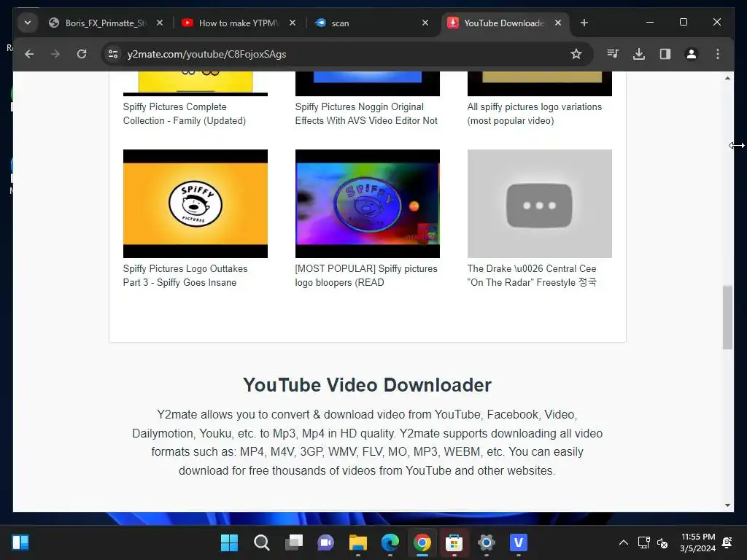Open the Chrome profile avatar
This screenshot has width=747, height=560.
pos(692,54)
